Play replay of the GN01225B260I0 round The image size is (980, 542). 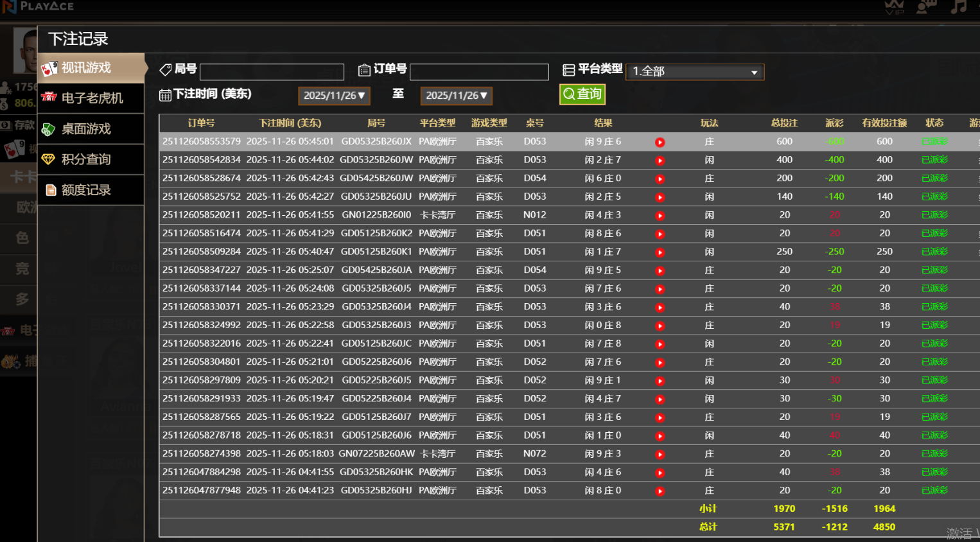(x=660, y=216)
